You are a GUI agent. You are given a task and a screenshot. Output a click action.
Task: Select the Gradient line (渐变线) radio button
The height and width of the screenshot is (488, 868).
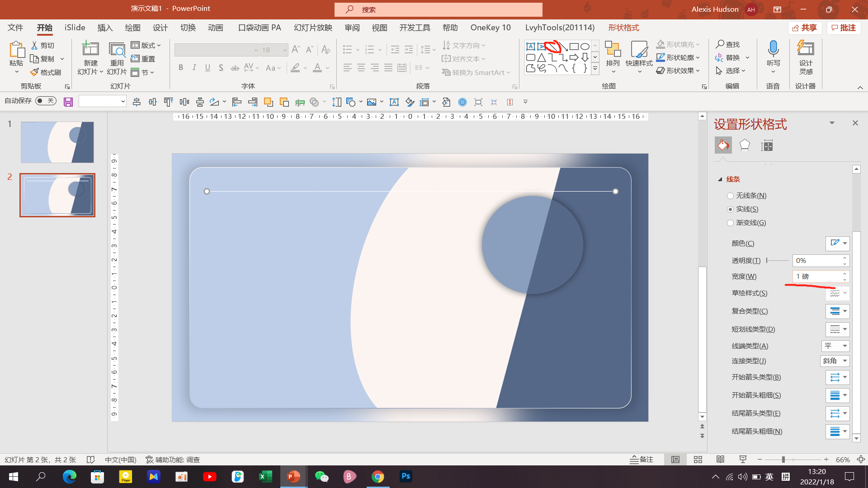click(x=730, y=223)
